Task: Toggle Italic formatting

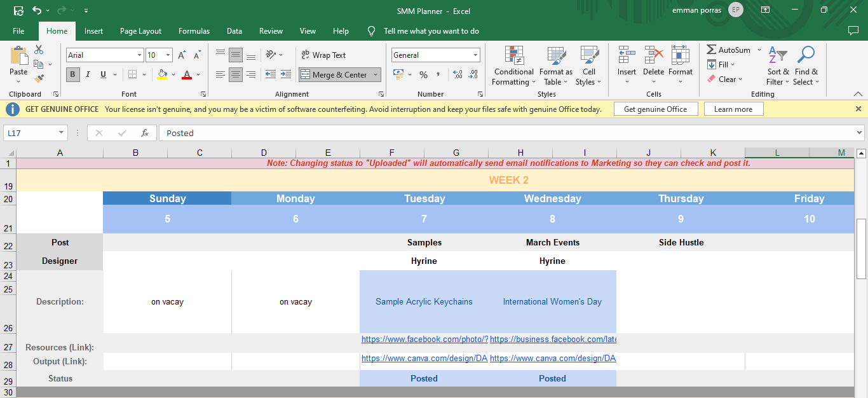Action: (88, 74)
